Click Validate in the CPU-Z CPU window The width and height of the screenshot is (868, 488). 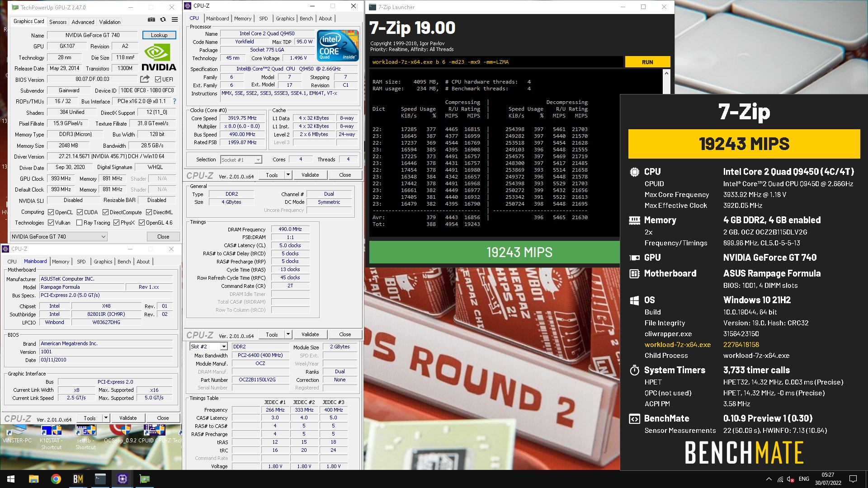click(x=310, y=175)
